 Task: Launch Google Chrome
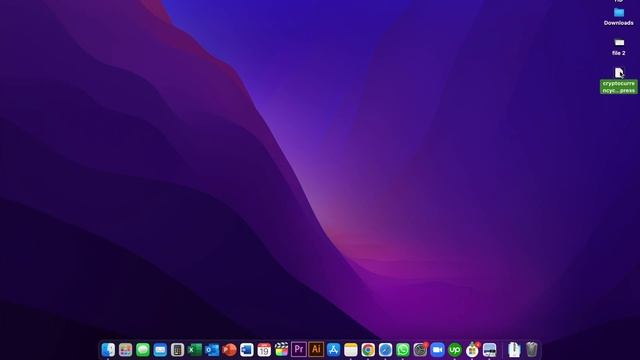tap(368, 350)
